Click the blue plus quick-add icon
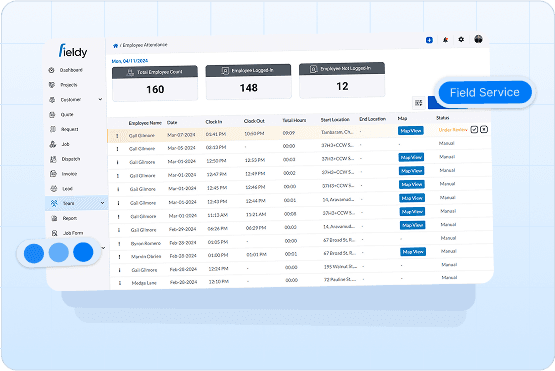The image size is (555, 371). click(x=429, y=40)
